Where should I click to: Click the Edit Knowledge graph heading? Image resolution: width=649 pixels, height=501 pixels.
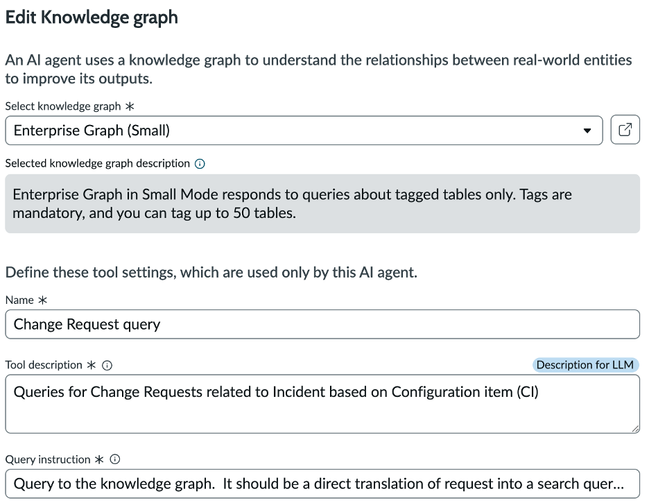(x=91, y=18)
